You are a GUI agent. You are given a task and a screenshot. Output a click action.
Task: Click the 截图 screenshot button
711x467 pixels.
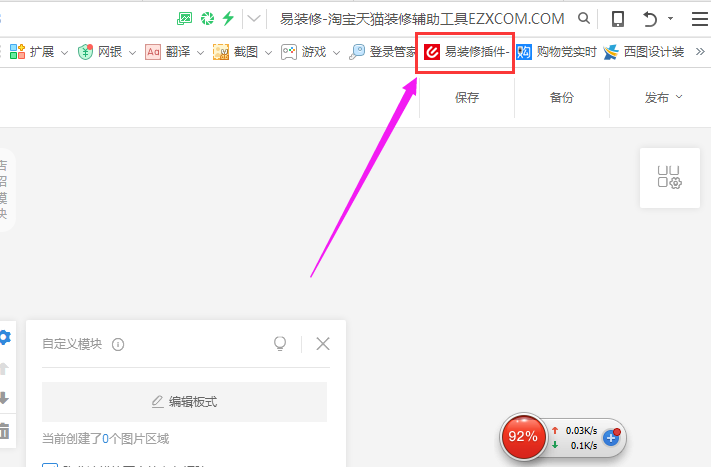[x=235, y=52]
